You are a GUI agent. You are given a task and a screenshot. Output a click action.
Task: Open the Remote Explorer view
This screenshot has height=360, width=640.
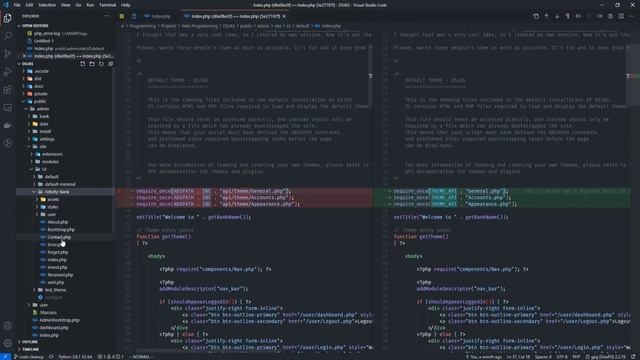tap(7, 108)
